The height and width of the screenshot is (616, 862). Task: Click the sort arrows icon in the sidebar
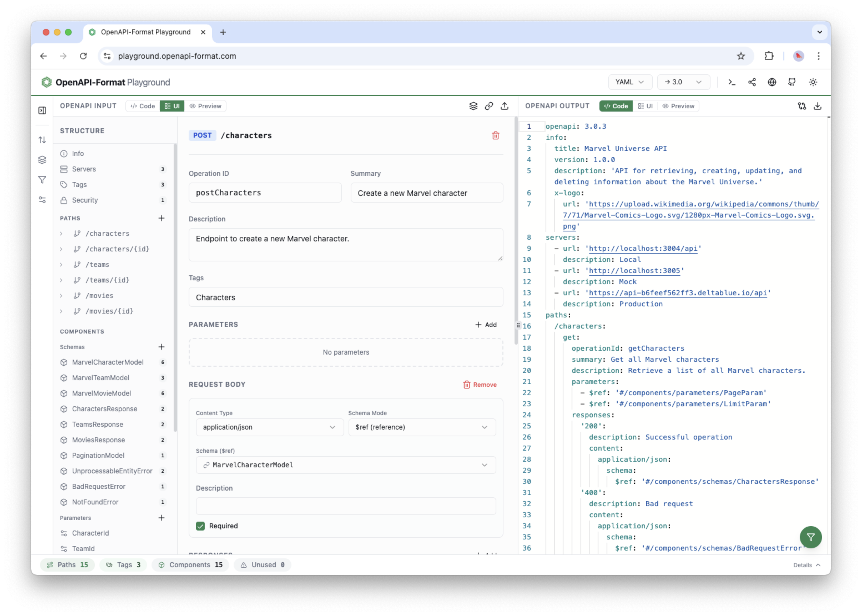pyautogui.click(x=42, y=140)
